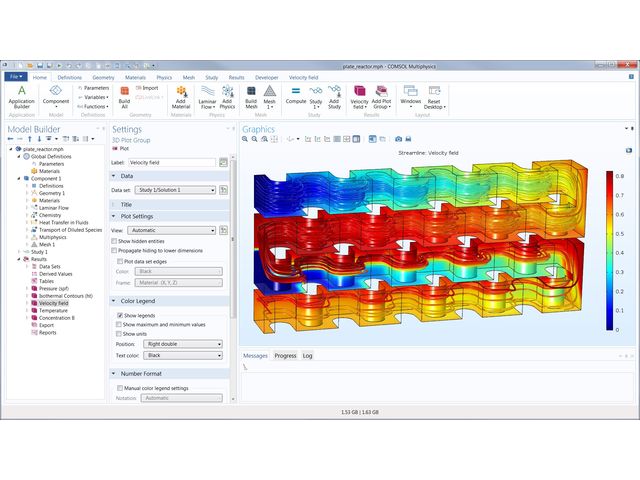Click the Build All geometry icon
The width and height of the screenshot is (640, 480).
pyautogui.click(x=124, y=95)
